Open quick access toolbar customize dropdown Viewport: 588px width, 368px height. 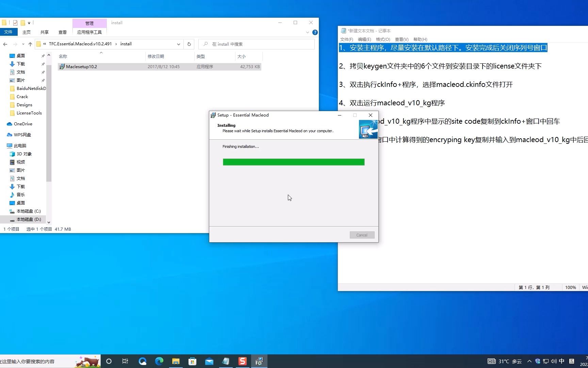29,23
